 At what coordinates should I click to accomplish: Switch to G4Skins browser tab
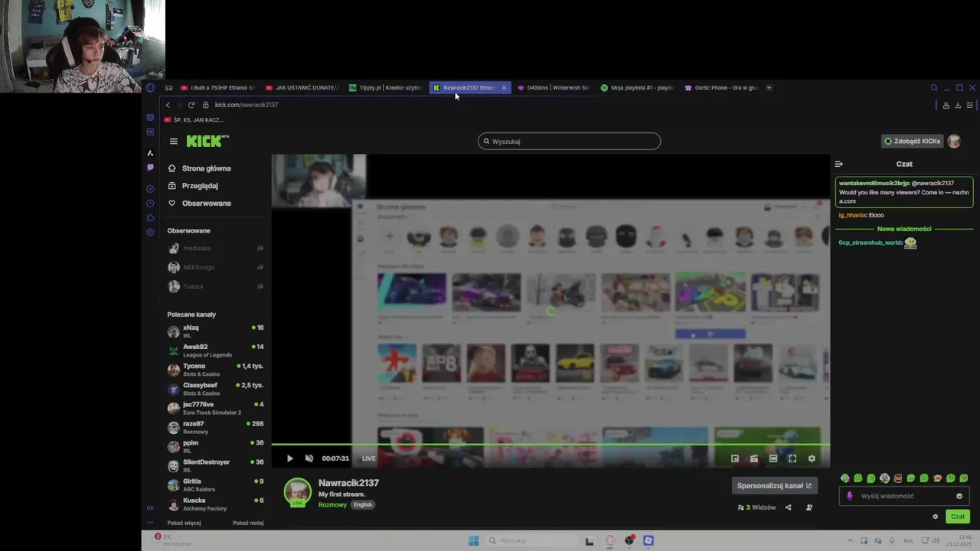pos(553,88)
